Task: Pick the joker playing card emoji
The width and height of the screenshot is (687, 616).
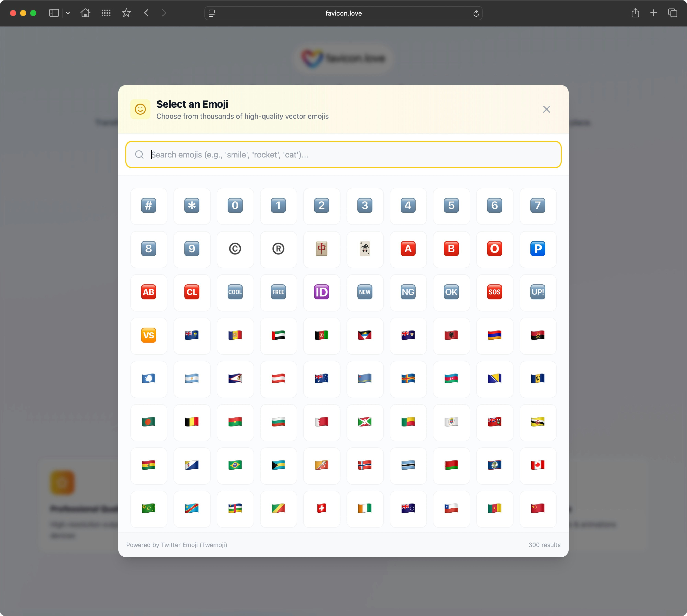Action: click(x=365, y=249)
